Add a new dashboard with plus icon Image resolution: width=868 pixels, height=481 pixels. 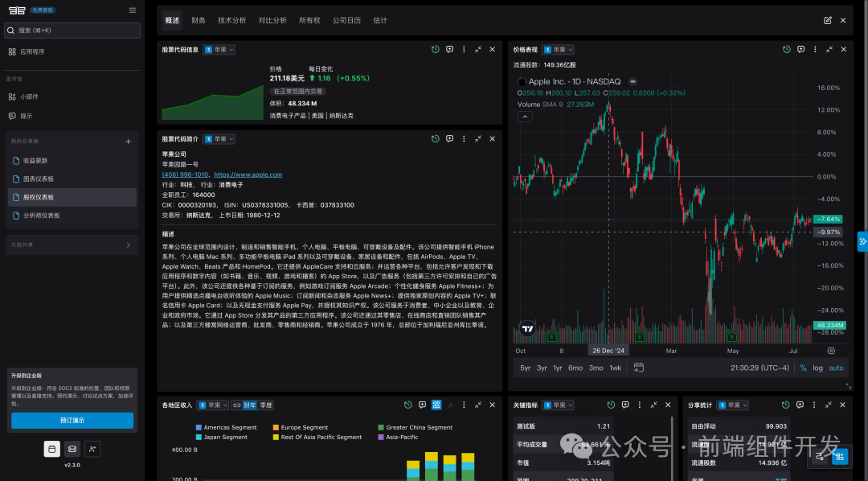pyautogui.click(x=129, y=142)
